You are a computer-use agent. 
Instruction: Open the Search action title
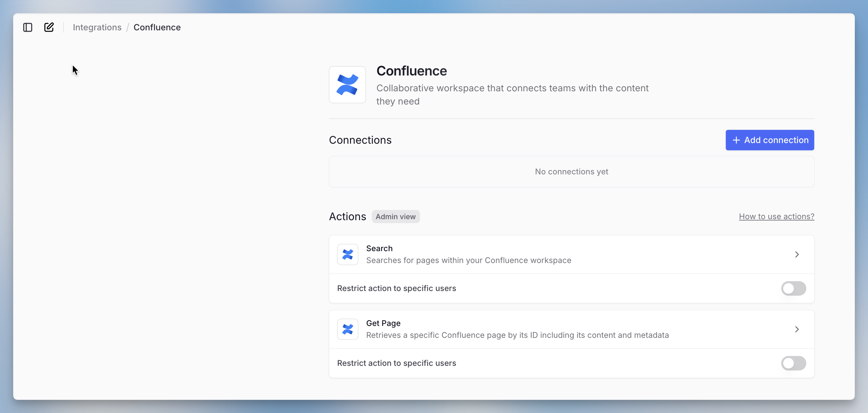point(379,249)
